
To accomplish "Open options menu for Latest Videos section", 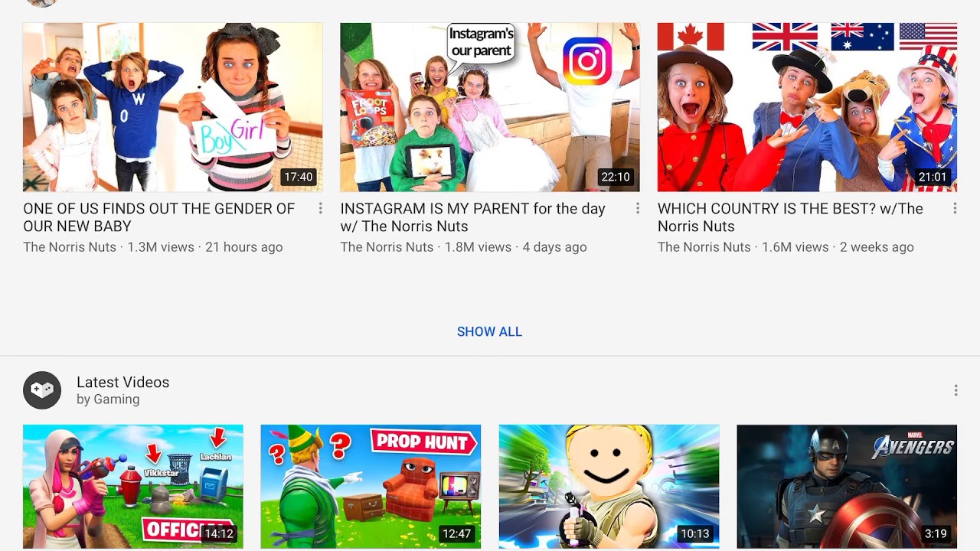I will pyautogui.click(x=955, y=390).
